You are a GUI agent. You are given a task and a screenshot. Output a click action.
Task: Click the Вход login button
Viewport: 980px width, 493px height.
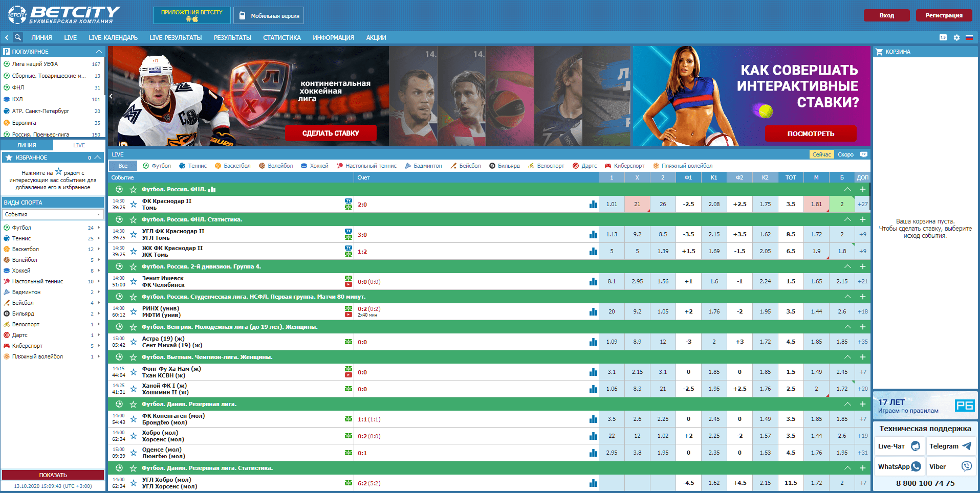[887, 15]
